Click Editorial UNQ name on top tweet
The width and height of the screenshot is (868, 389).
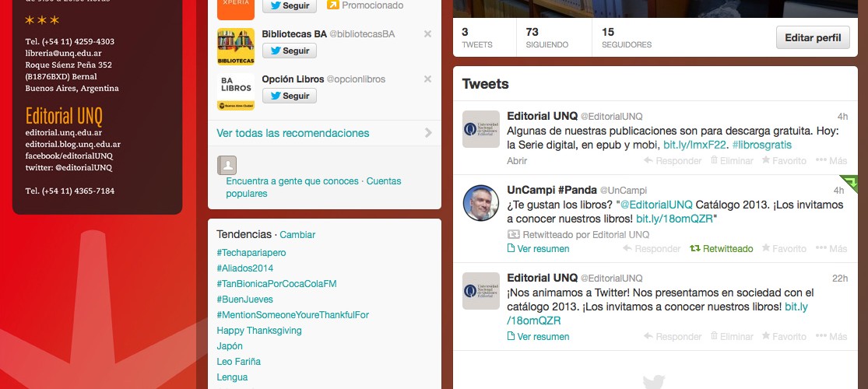542,116
